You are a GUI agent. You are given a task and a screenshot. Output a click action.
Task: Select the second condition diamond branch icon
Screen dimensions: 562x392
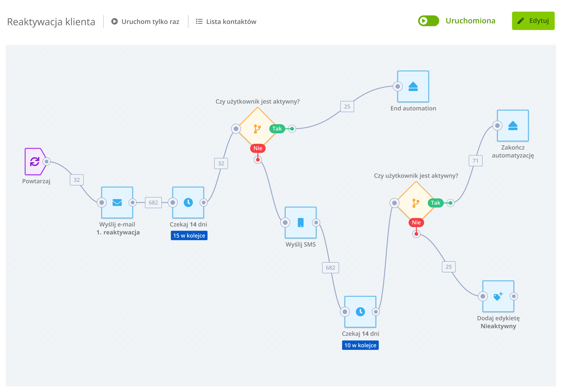[416, 203]
